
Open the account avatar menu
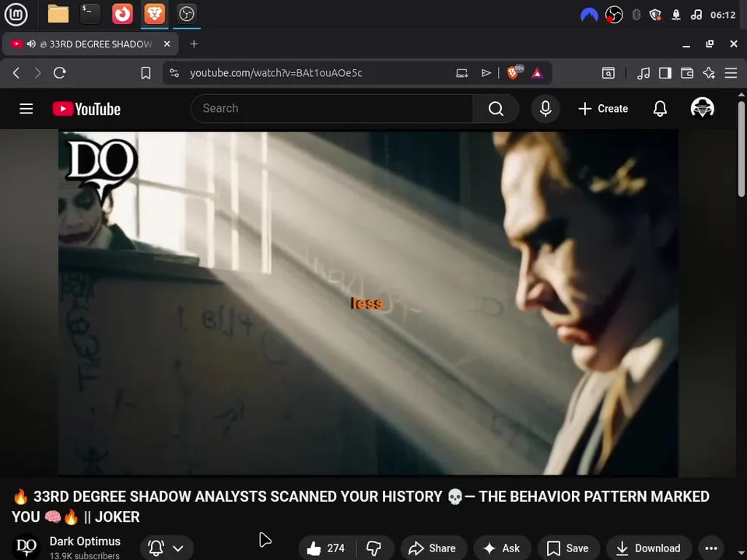[702, 108]
